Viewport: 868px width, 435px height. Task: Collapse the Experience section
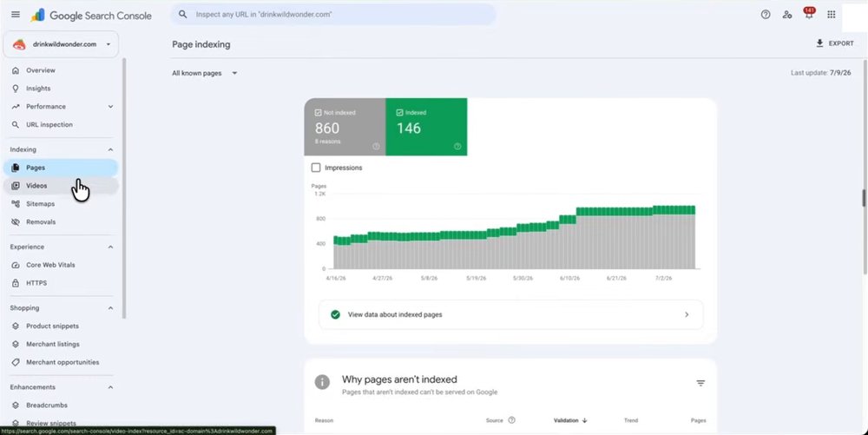click(x=110, y=247)
